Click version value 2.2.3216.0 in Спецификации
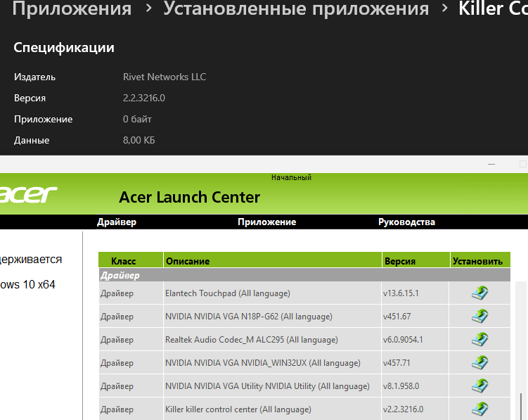Viewport: 528px width, 420px height. 144,98
